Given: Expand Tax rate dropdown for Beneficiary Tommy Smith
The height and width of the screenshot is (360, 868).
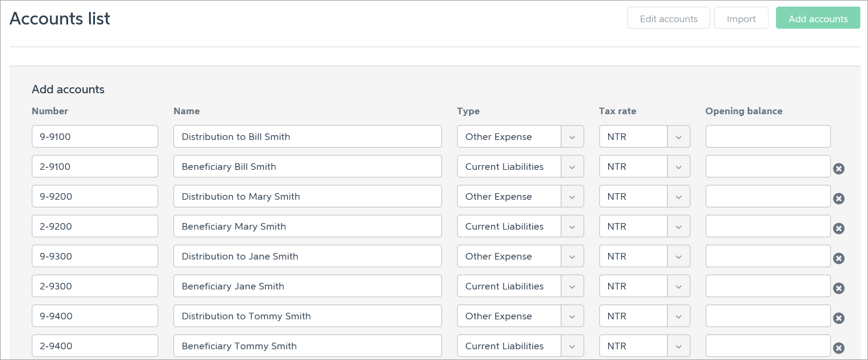Looking at the screenshot, I should click(x=678, y=346).
